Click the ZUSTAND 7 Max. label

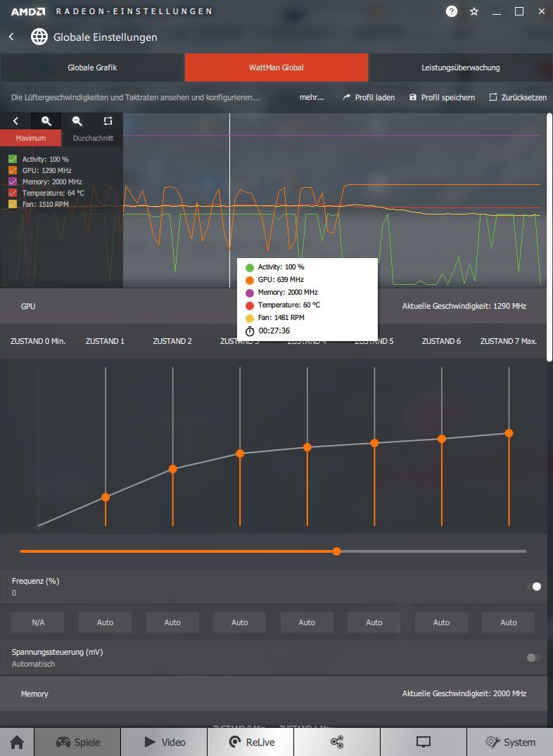click(x=509, y=341)
